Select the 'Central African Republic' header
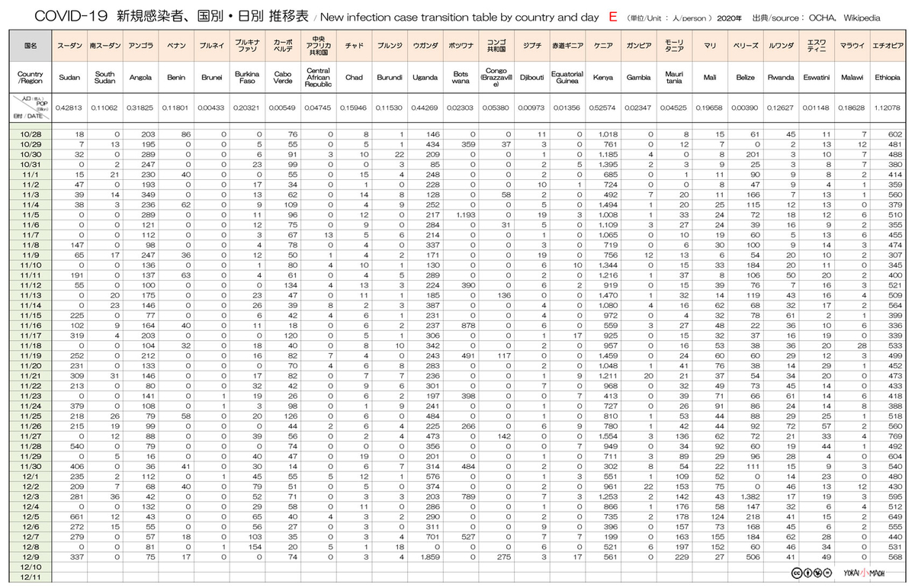The width and height of the screenshot is (915, 588). [317, 78]
